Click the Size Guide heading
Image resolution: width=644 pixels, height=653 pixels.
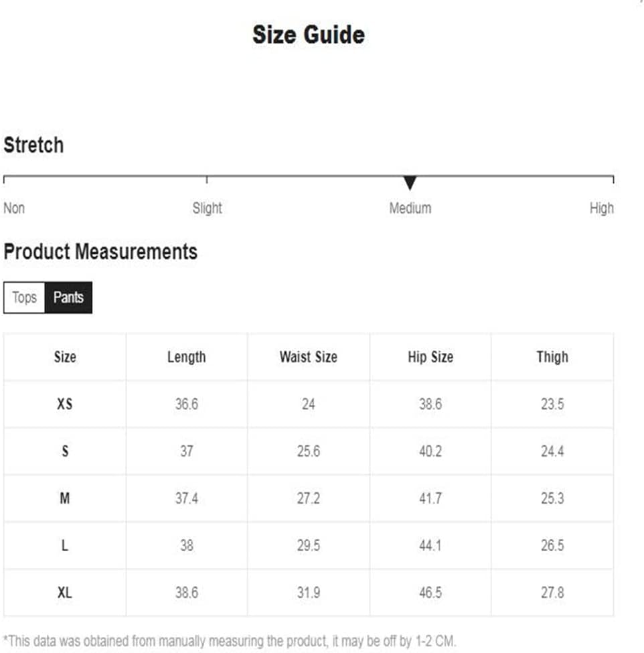pos(309,34)
